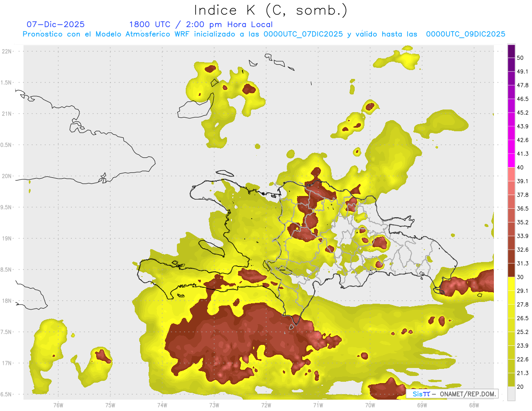Click the "71W" longitude label
This screenshot has height=411, width=532.
(x=318, y=405)
